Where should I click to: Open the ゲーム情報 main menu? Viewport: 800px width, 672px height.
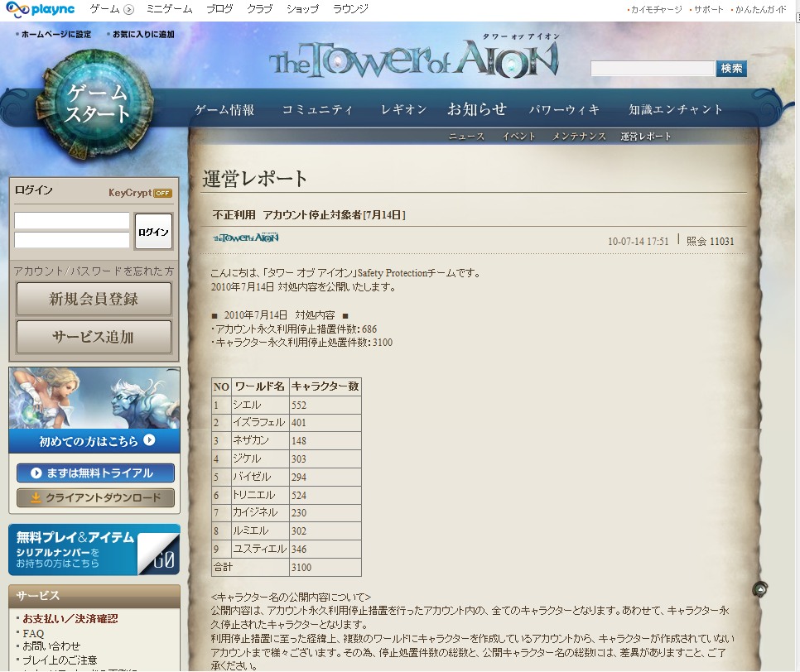(x=224, y=109)
